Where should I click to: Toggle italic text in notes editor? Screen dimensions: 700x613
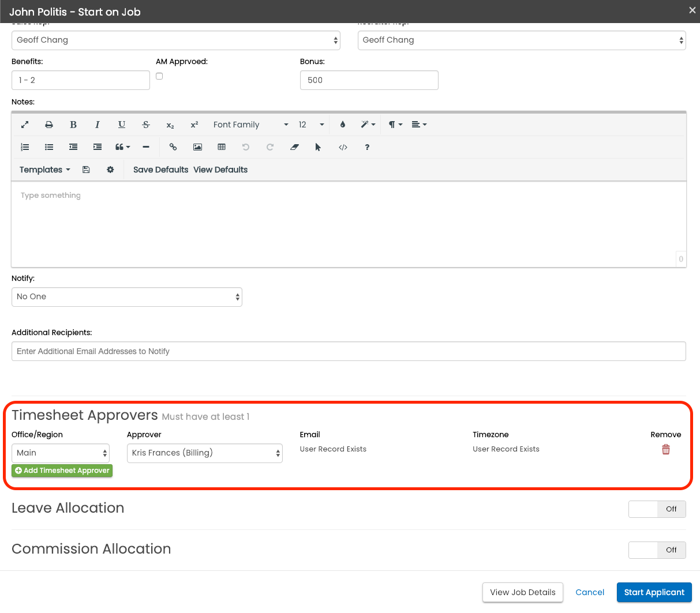[98, 125]
